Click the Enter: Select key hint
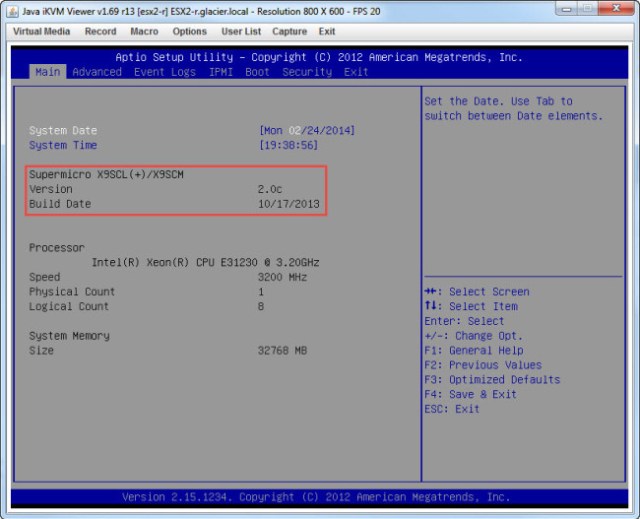The width and height of the screenshot is (640, 519). [x=464, y=321]
